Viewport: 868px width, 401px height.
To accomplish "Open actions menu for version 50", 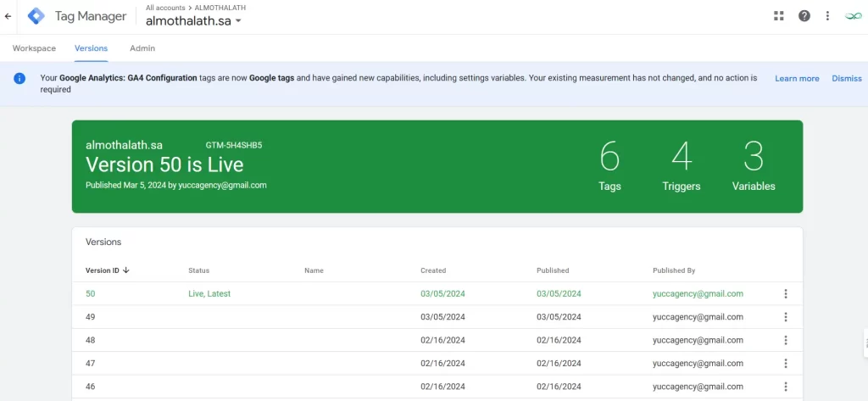I will 786,294.
